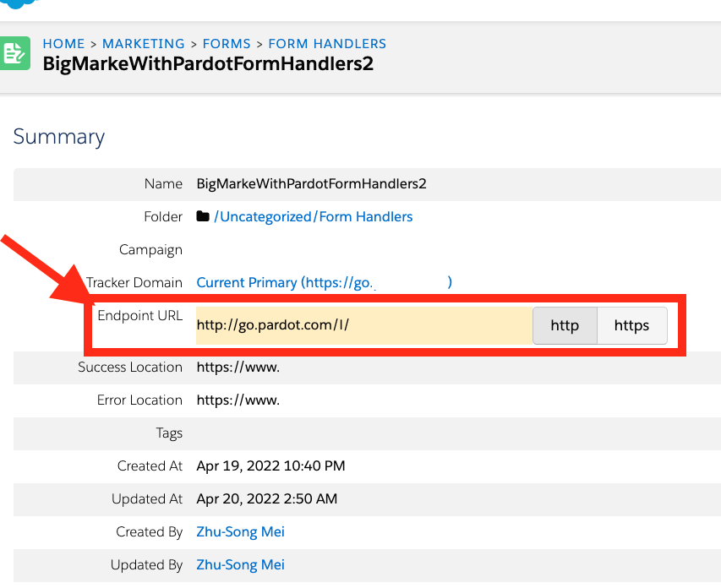This screenshot has height=588, width=721.
Task: Click the Tags label
Action: point(169,433)
